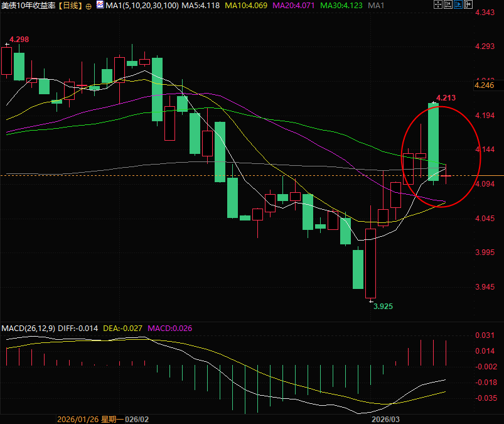Click the -0.035 MACD axis label
This screenshot has width=504, height=424.
[x=486, y=398]
